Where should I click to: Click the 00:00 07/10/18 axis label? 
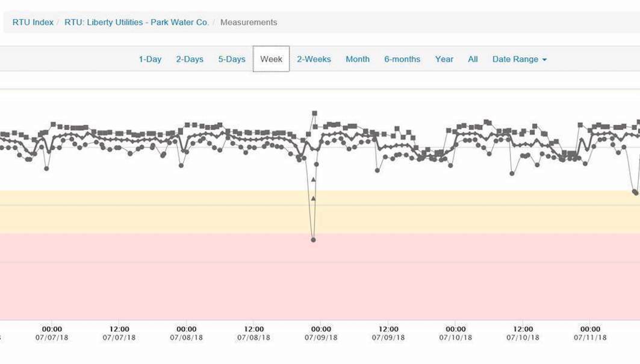(456, 333)
